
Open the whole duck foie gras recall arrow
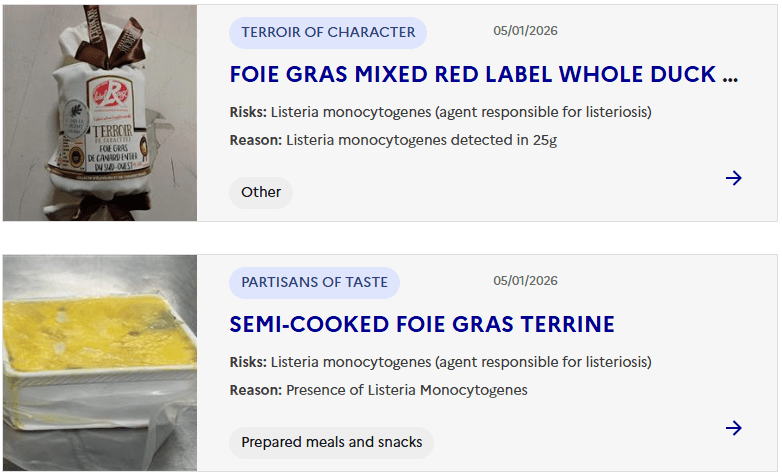tap(734, 178)
